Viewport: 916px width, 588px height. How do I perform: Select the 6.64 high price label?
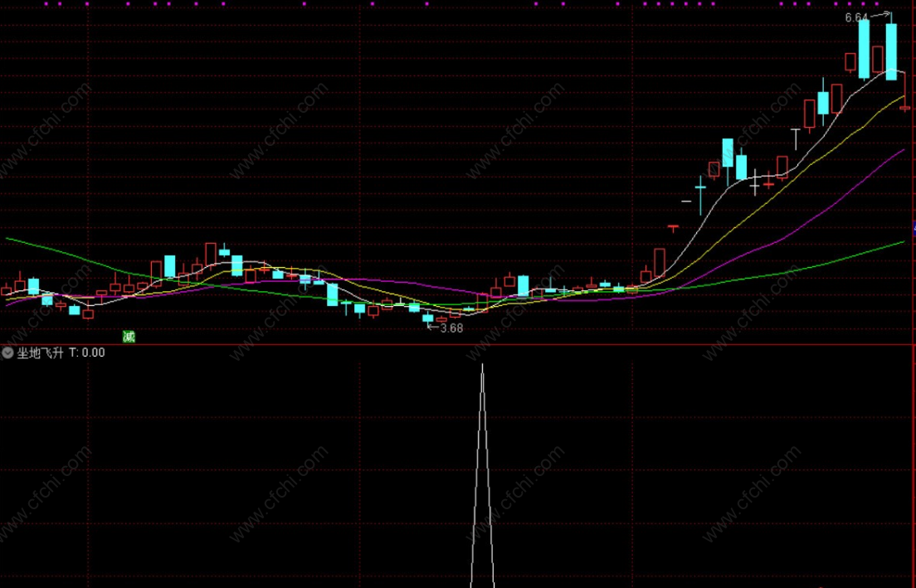coord(856,17)
